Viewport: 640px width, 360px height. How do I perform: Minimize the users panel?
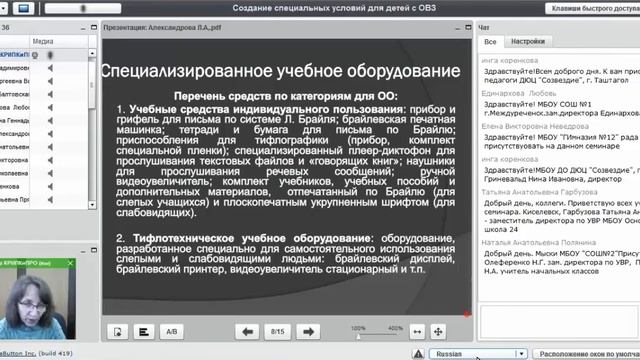[x=83, y=28]
